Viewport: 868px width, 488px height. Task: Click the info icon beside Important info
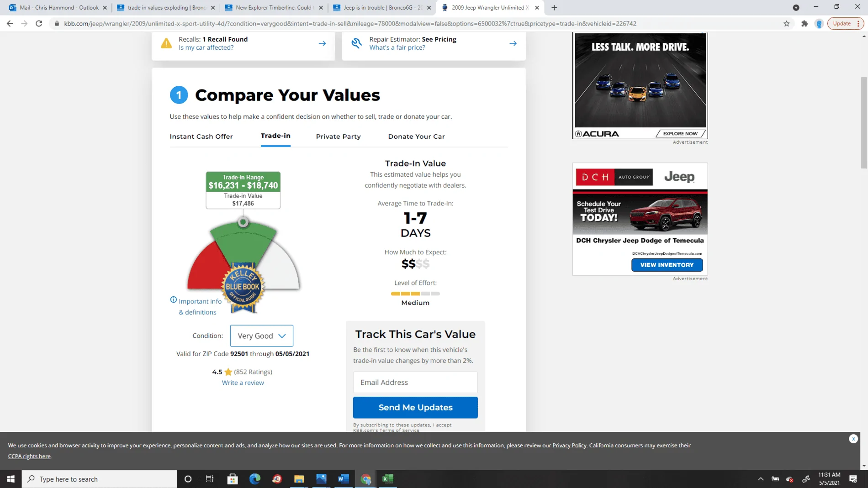click(173, 299)
